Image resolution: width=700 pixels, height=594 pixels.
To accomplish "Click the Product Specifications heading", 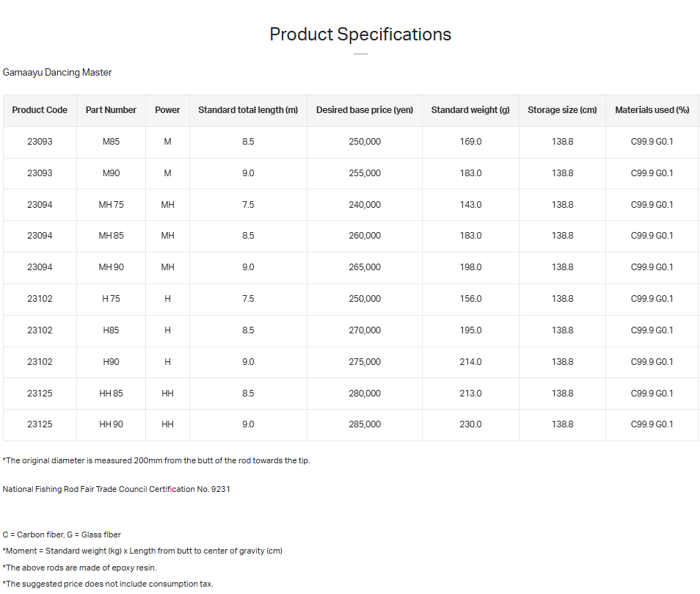I will tap(360, 35).
